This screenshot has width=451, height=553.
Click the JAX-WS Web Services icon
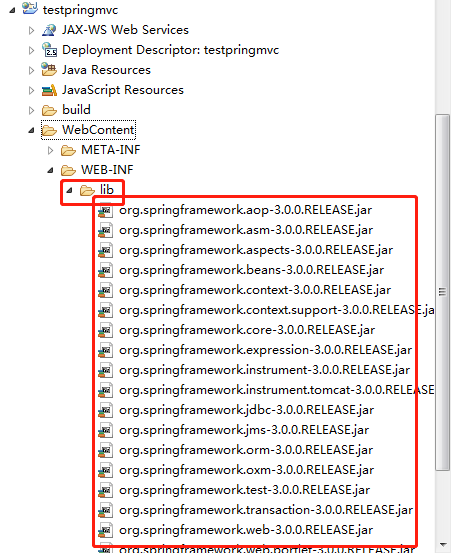(x=49, y=30)
